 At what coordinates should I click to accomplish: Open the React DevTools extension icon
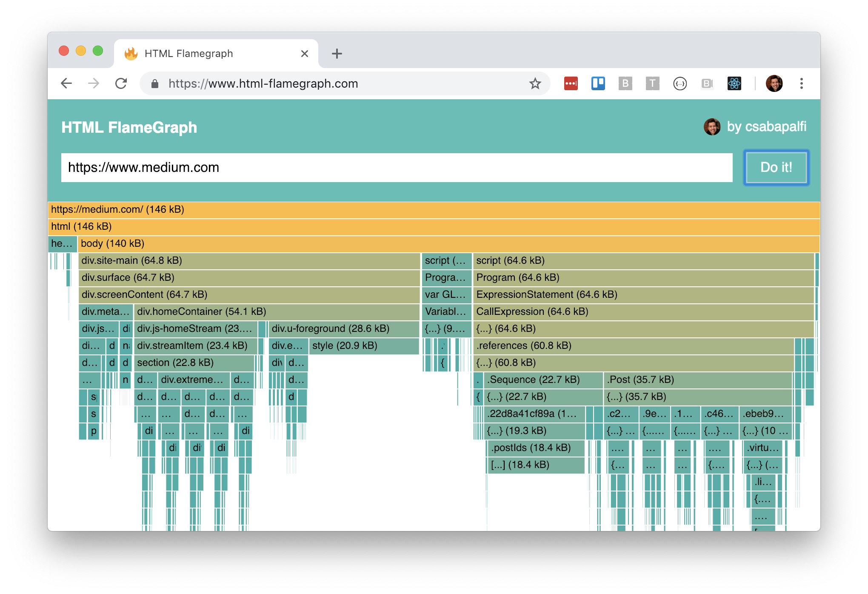tap(734, 83)
